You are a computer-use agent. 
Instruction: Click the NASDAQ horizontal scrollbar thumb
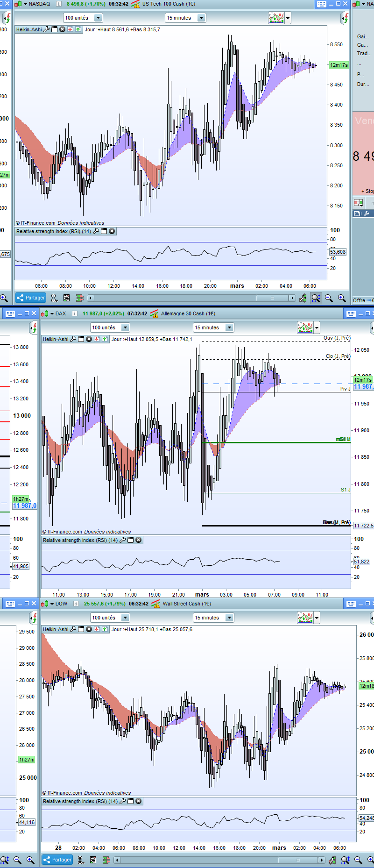(x=272, y=298)
